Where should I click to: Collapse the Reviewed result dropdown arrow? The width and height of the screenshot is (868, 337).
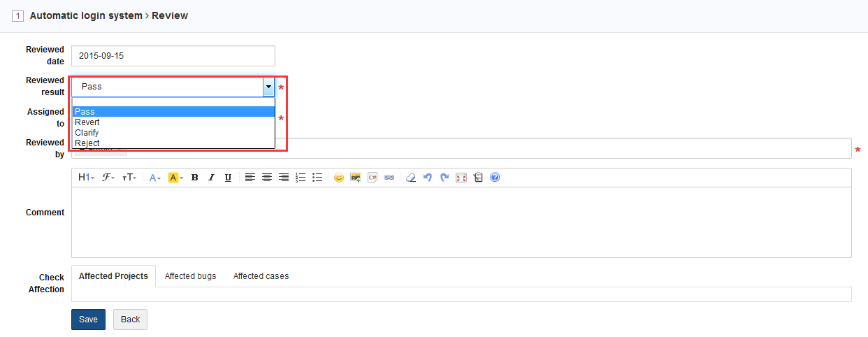coord(268,87)
